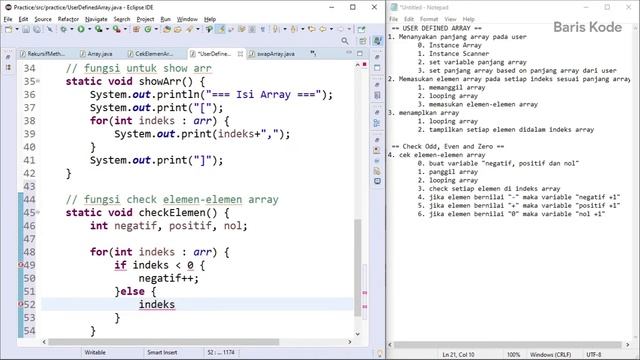640x360 pixels.
Task: Open the Outline view icon in right trim
Action: [x=377, y=123]
